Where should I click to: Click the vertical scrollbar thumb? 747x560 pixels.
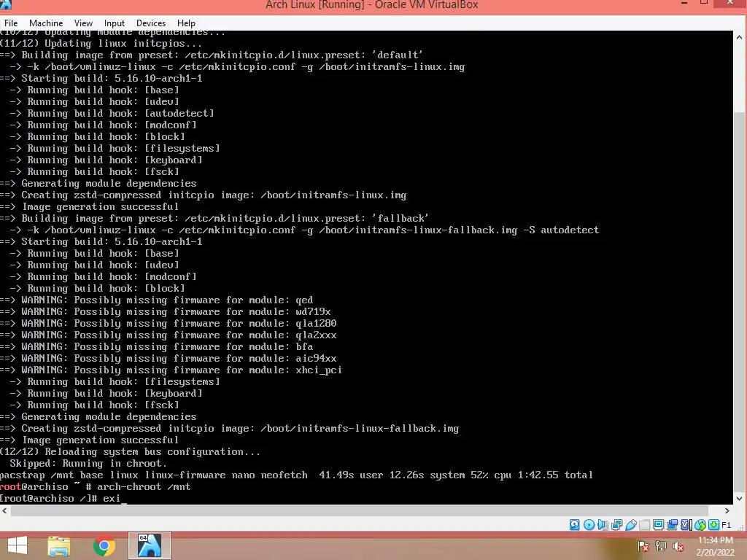click(740, 303)
